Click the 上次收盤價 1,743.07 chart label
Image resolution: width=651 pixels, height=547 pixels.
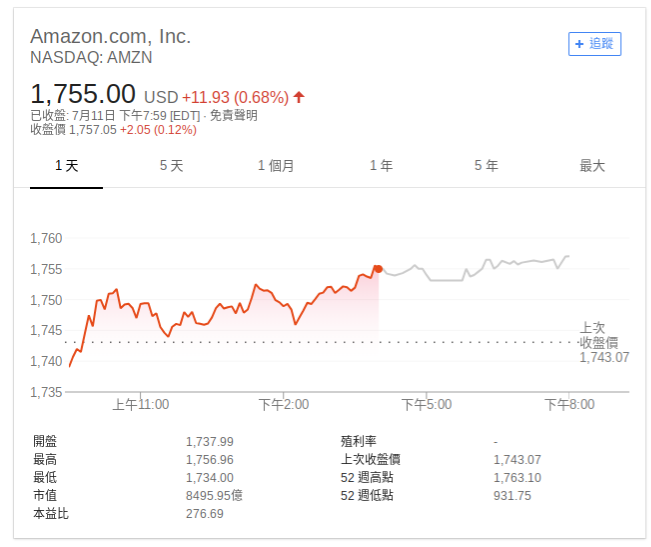point(604,342)
